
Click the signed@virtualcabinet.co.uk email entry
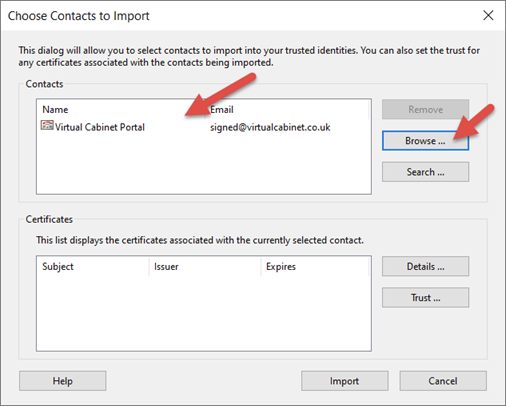coord(270,127)
